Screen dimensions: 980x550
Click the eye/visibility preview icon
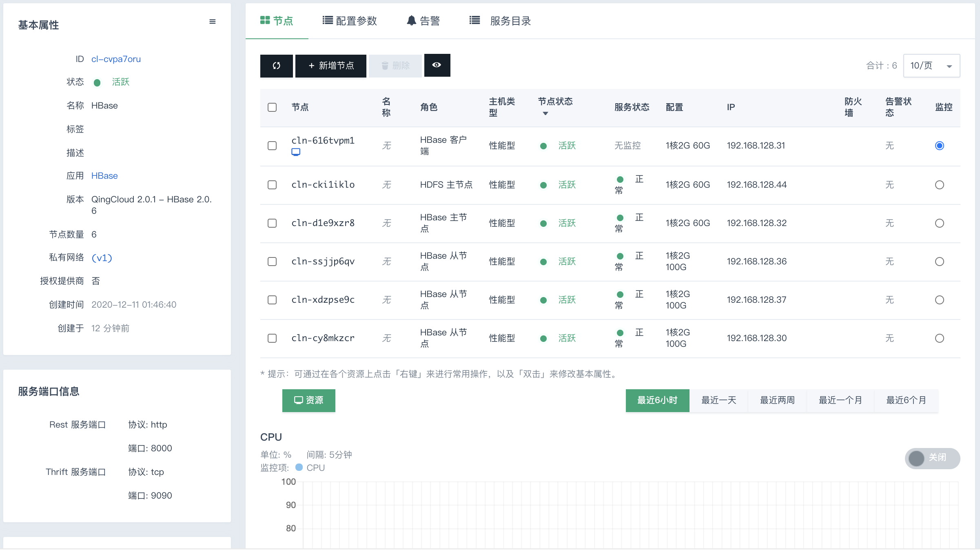pos(437,64)
